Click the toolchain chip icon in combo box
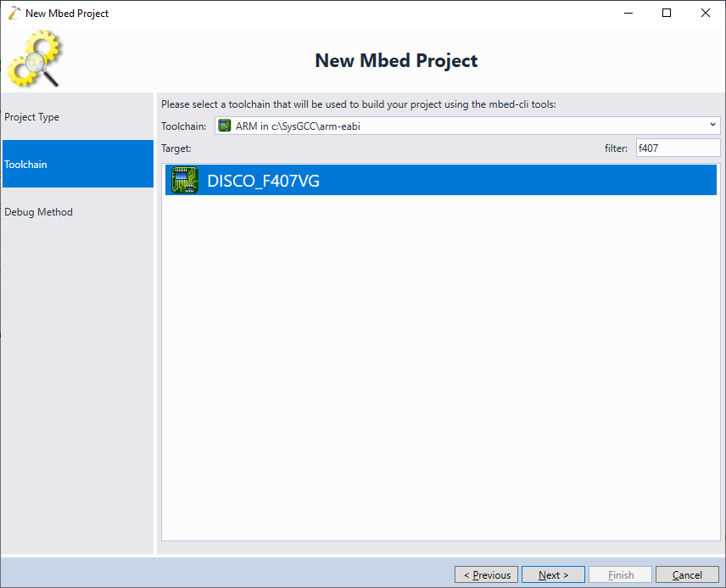 point(225,126)
